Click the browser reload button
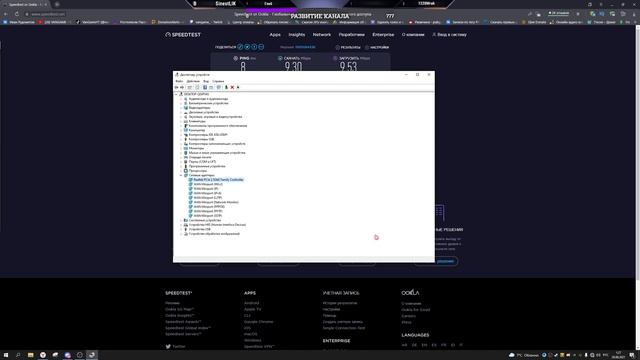640x360 pixels. pos(17,14)
